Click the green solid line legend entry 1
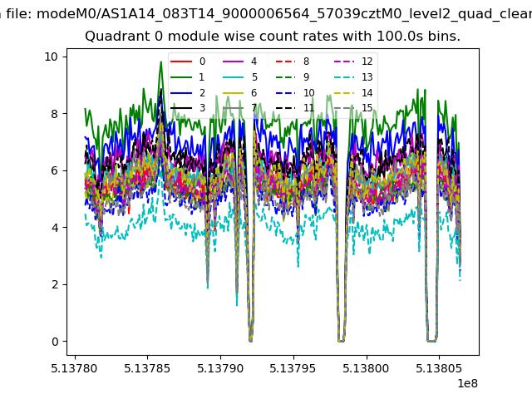This screenshot has height=399, width=532. click(180, 77)
